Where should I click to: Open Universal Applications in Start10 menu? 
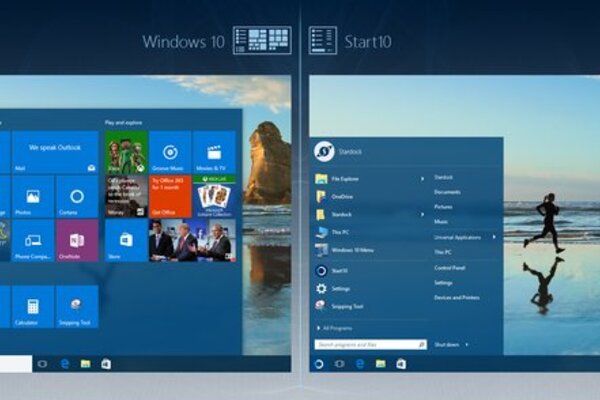pyautogui.click(x=457, y=237)
